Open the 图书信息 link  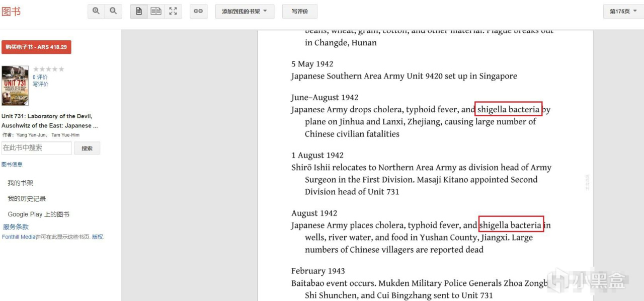click(12, 165)
